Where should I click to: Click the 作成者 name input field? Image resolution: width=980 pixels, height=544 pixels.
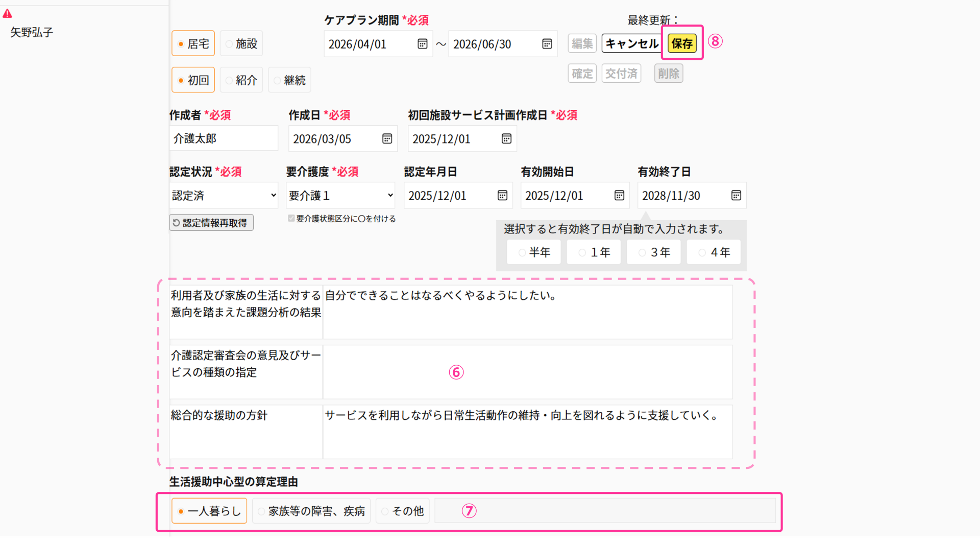[x=224, y=138]
